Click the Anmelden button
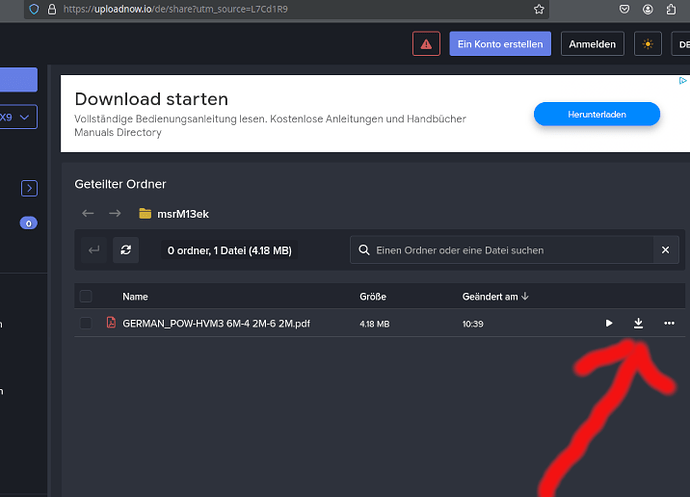The height and width of the screenshot is (497, 690). coord(592,44)
